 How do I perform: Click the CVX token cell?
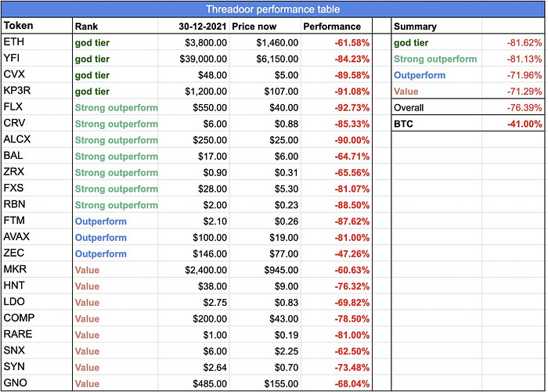coord(37,75)
